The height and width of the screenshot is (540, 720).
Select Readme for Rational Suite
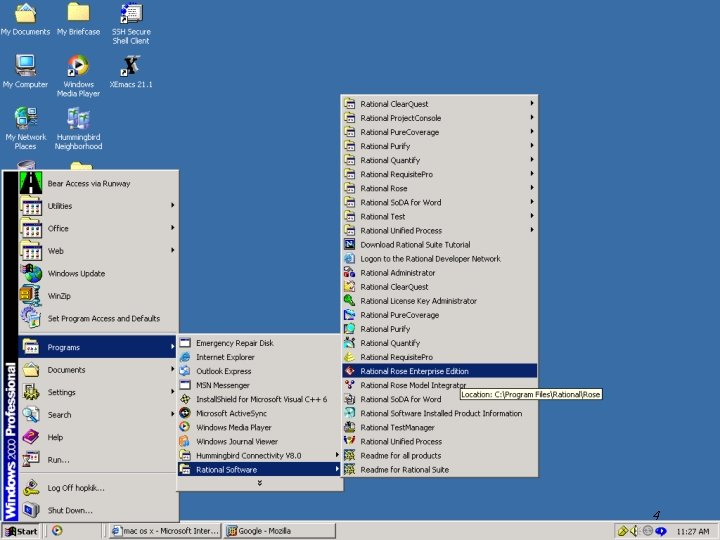click(439, 469)
